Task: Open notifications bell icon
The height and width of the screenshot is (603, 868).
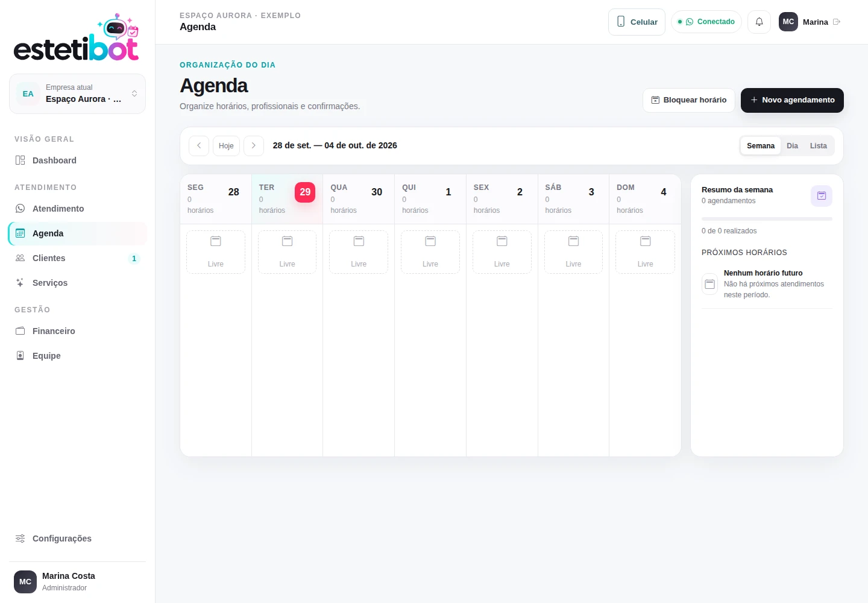Action: pyautogui.click(x=759, y=22)
